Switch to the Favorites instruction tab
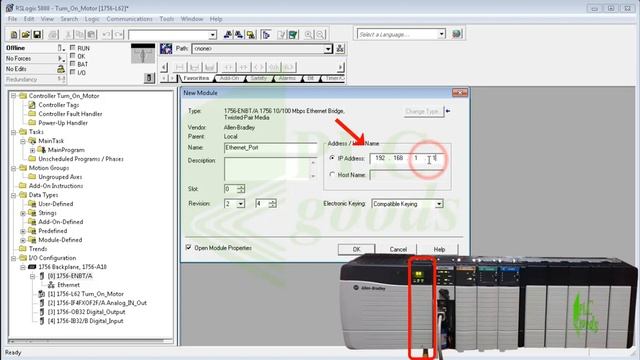This screenshot has width=640, height=360. tap(196, 78)
